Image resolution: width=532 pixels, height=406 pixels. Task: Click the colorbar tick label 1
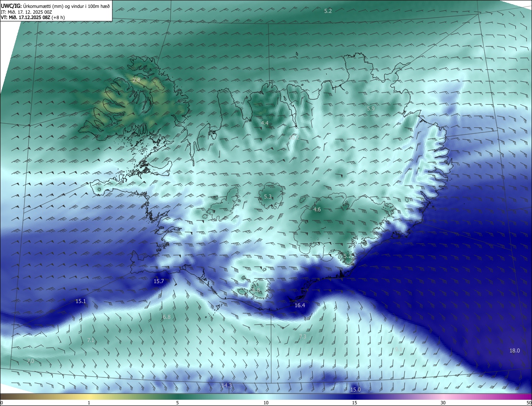tap(89, 403)
